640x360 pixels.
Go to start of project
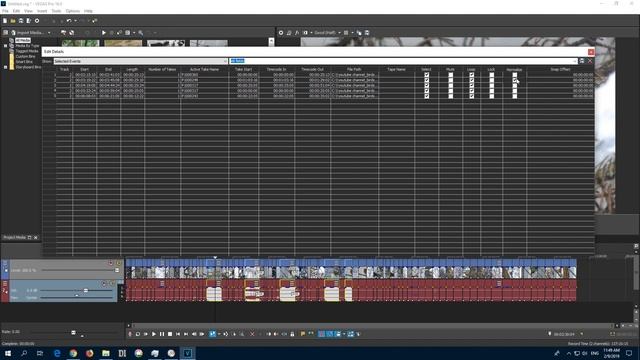click(178, 334)
